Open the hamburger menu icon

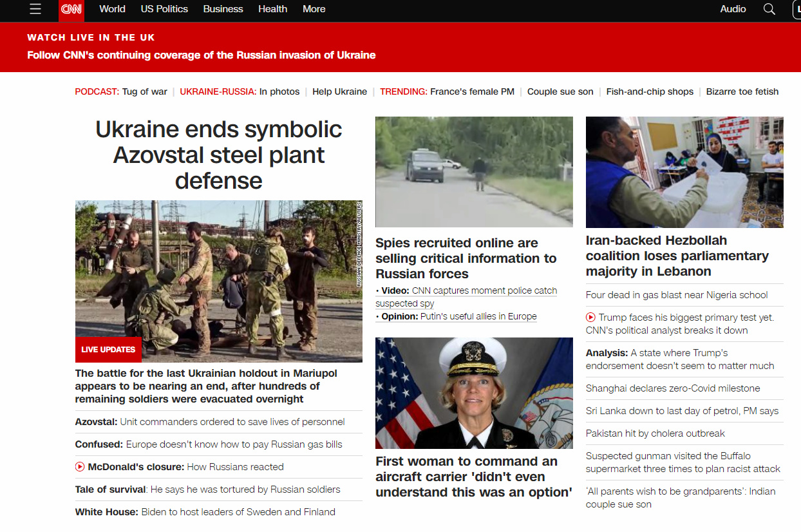(x=35, y=9)
